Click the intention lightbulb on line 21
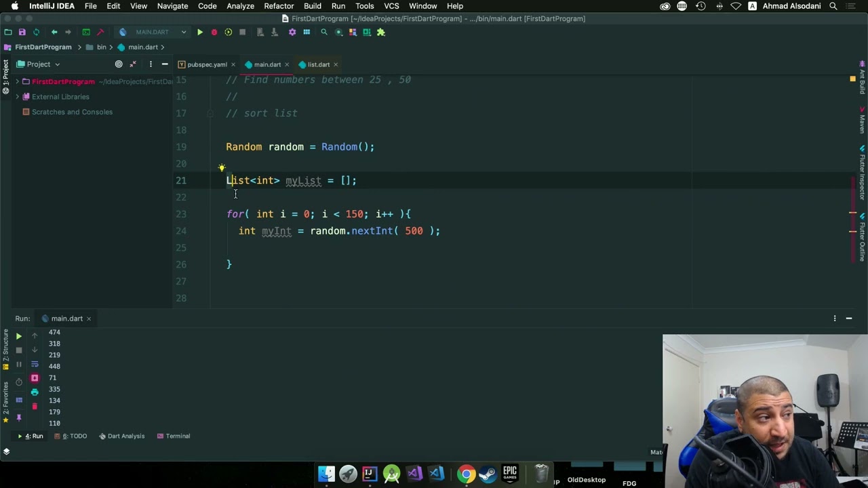The width and height of the screenshot is (868, 488). coord(222,168)
